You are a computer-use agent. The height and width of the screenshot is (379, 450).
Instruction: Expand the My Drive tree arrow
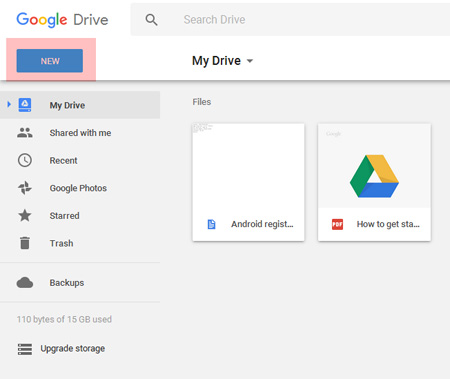(x=9, y=105)
